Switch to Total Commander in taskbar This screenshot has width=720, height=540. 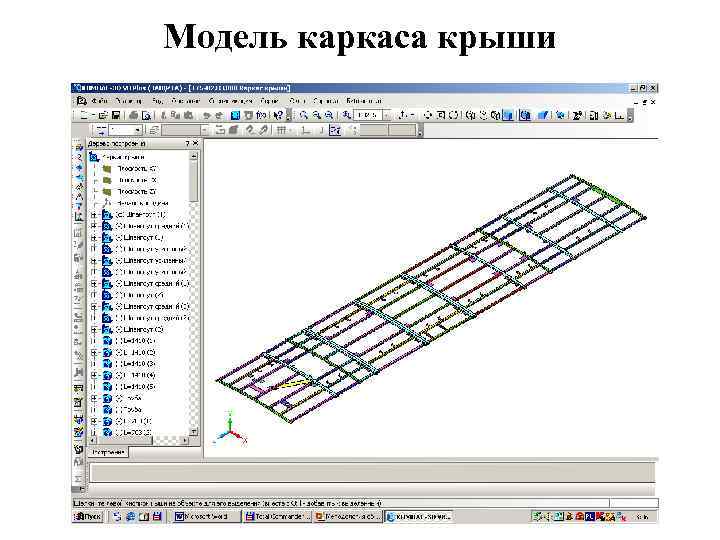pos(278,517)
